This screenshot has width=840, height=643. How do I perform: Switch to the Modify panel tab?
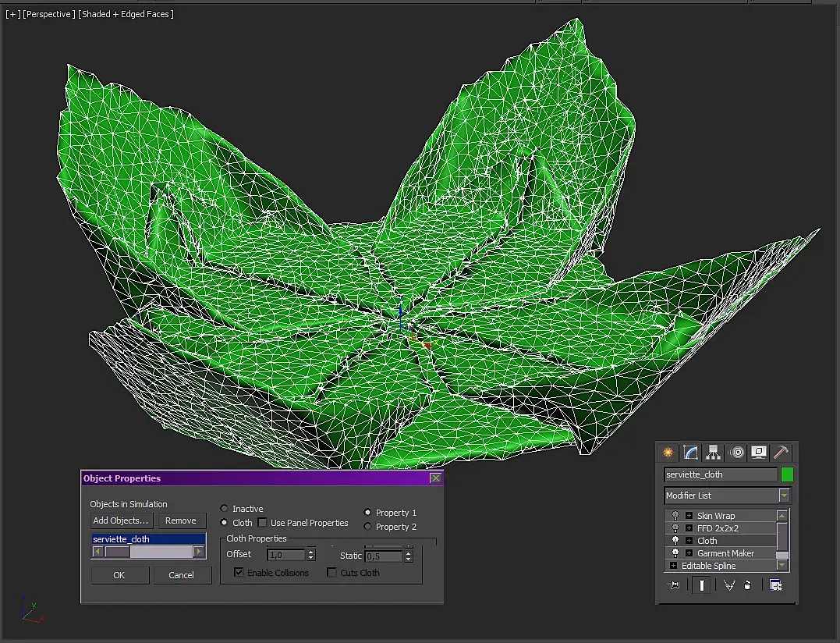[690, 453]
